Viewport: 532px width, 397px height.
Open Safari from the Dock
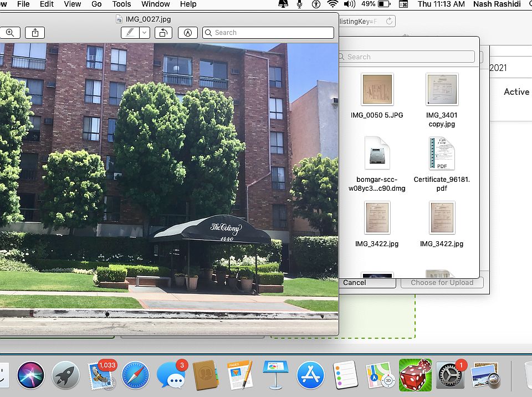coord(135,375)
